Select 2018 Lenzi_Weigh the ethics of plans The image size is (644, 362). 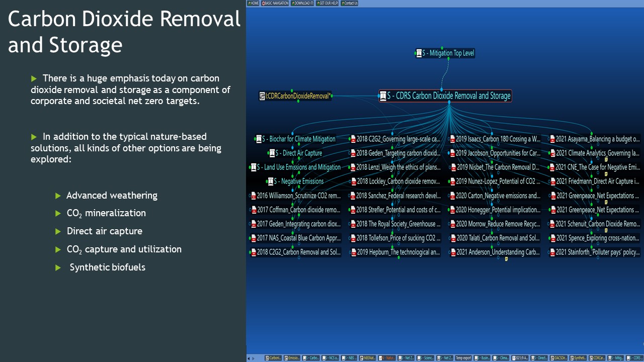click(x=395, y=167)
